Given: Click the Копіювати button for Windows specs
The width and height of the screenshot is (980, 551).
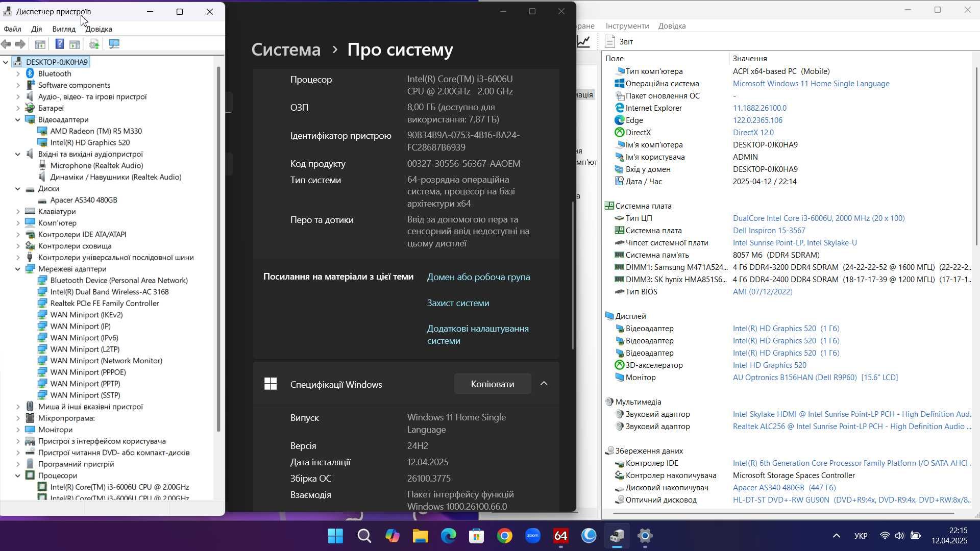Looking at the screenshot, I should point(493,384).
